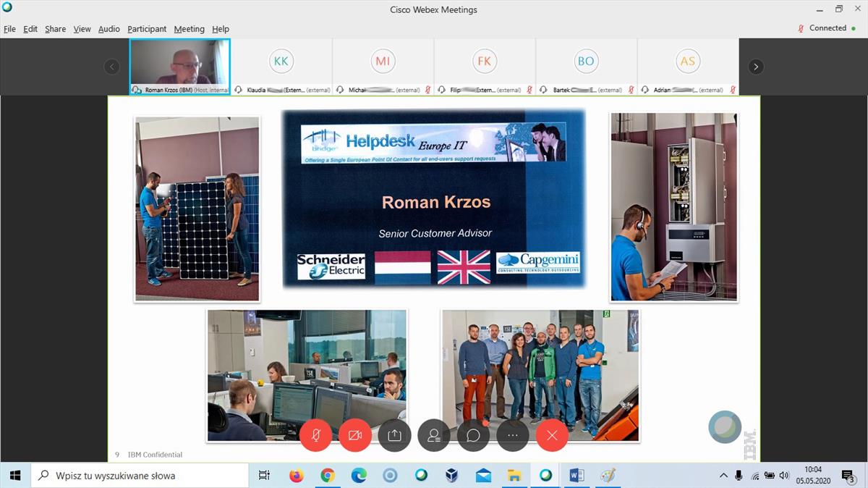
Task: Click the "Roman Krzos" name on the slide
Action: click(436, 202)
